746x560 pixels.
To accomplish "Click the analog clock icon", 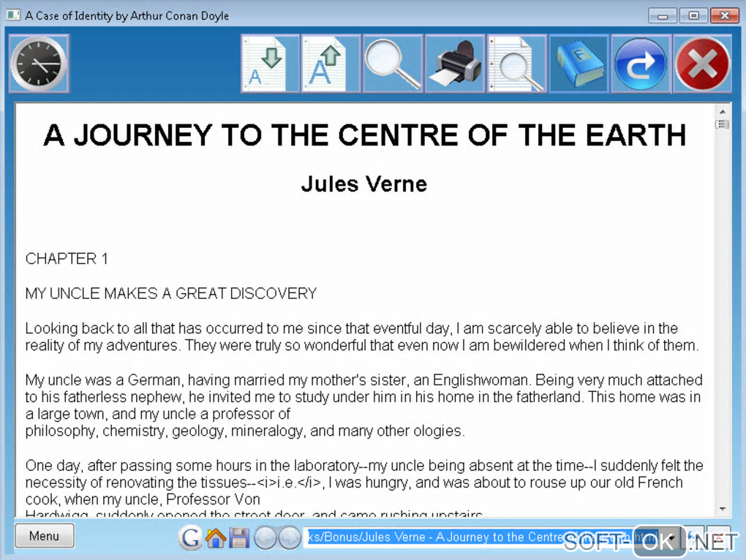I will click(39, 63).
